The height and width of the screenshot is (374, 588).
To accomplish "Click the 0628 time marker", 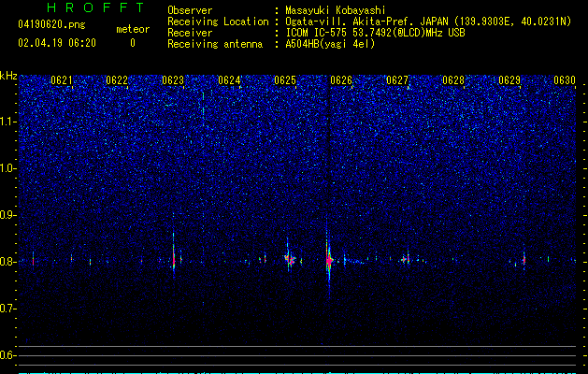I will pos(453,80).
